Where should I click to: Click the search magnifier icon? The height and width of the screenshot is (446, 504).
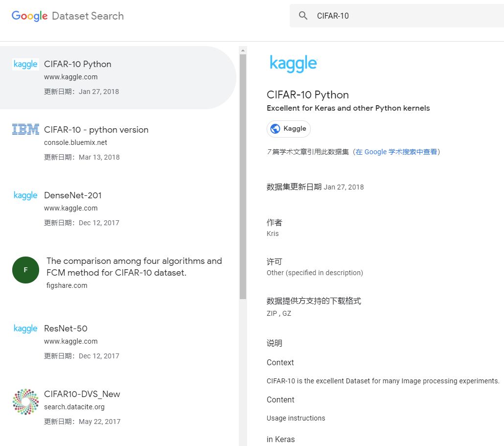(303, 16)
